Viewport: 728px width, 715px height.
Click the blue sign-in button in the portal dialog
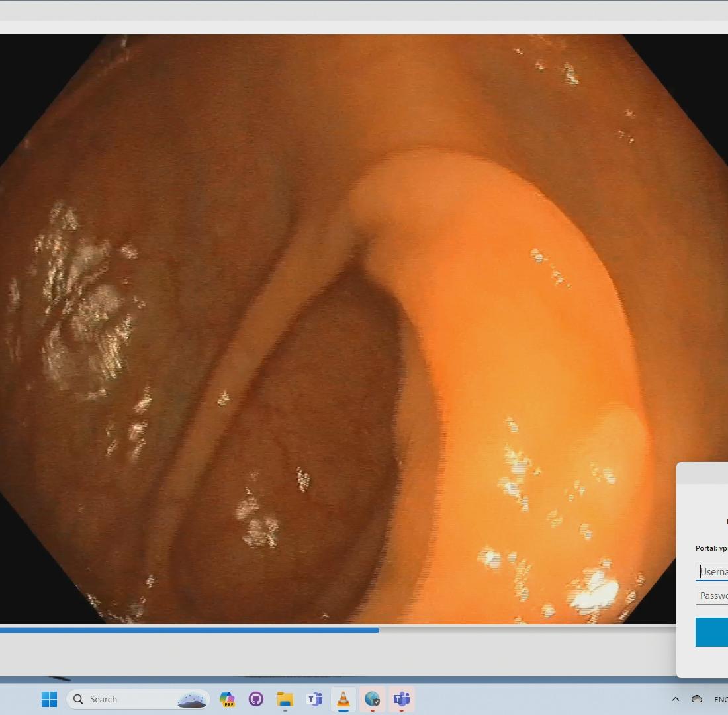(711, 632)
